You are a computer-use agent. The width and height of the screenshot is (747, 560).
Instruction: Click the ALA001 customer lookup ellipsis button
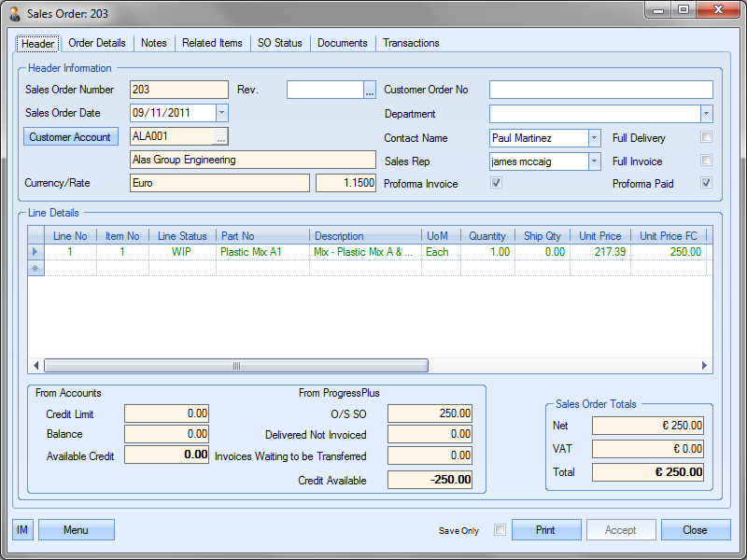pyautogui.click(x=220, y=137)
